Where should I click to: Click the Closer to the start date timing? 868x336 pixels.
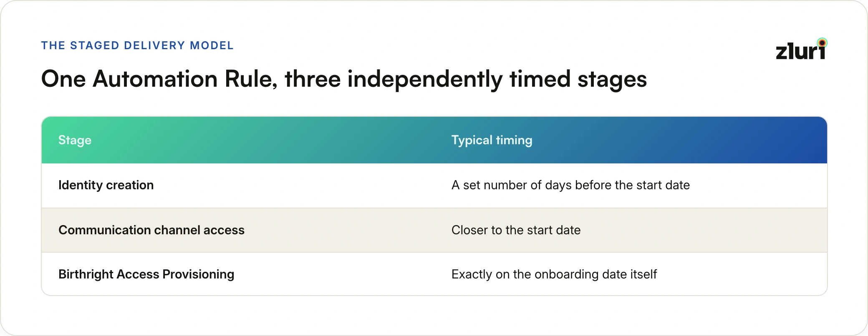click(x=516, y=230)
